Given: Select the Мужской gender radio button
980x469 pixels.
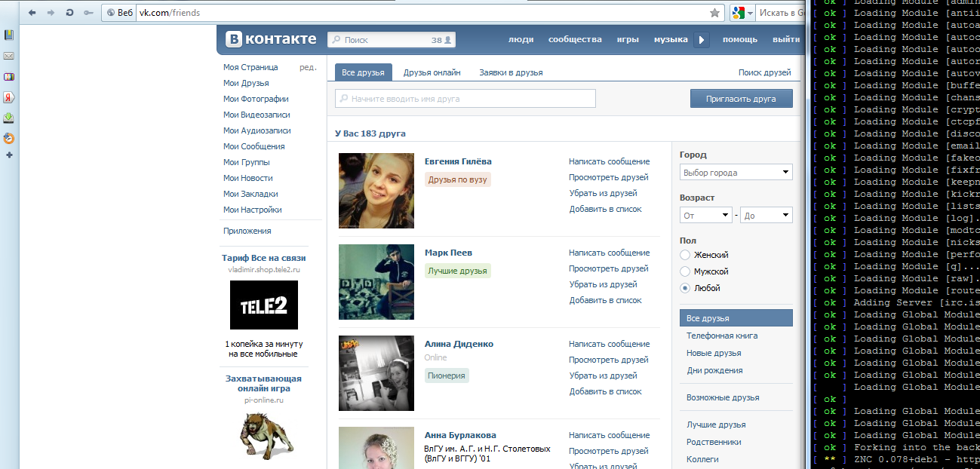Looking at the screenshot, I should click(x=685, y=271).
